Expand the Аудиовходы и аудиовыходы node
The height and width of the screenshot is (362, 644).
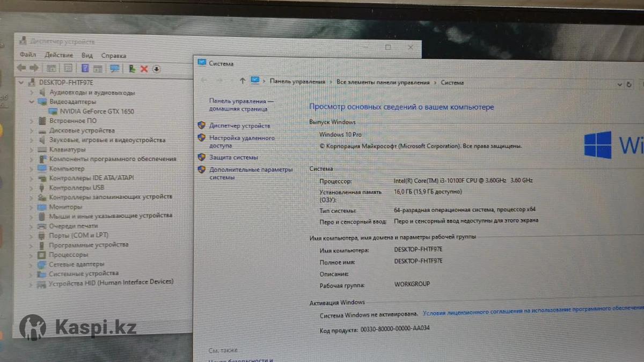31,92
